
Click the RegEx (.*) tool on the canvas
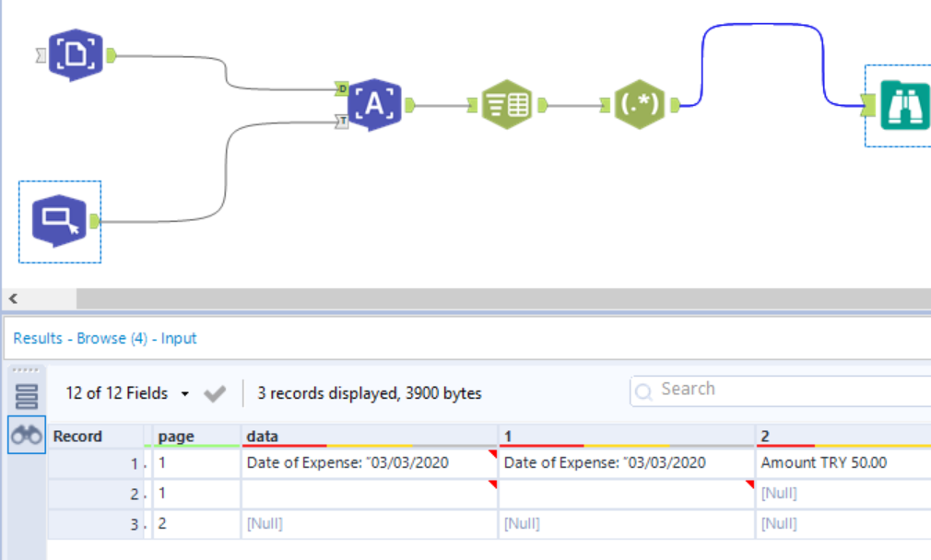[640, 104]
